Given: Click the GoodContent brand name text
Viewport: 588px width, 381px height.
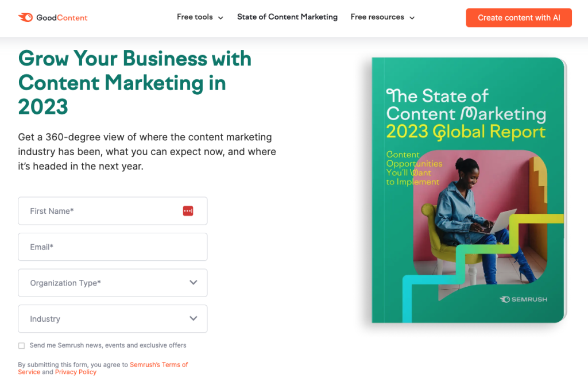Looking at the screenshot, I should [62, 18].
